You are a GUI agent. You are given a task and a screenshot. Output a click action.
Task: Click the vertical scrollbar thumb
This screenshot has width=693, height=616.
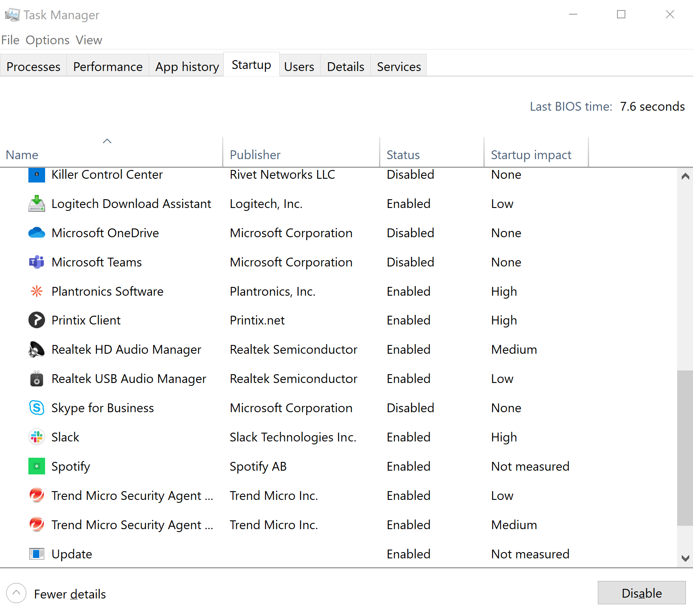coord(685,448)
